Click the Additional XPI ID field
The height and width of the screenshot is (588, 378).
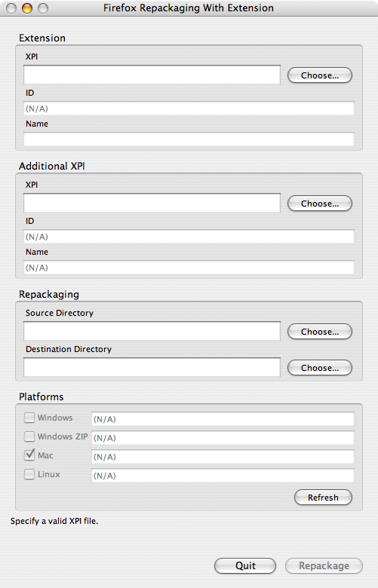[189, 237]
